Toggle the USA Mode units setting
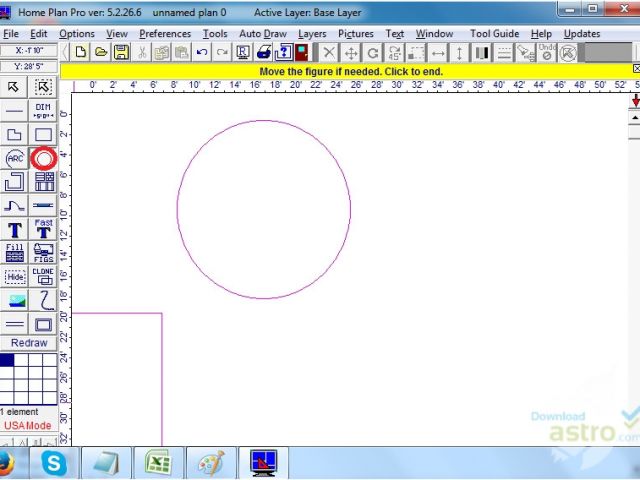Image resolution: width=640 pixels, height=480 pixels. [27, 426]
